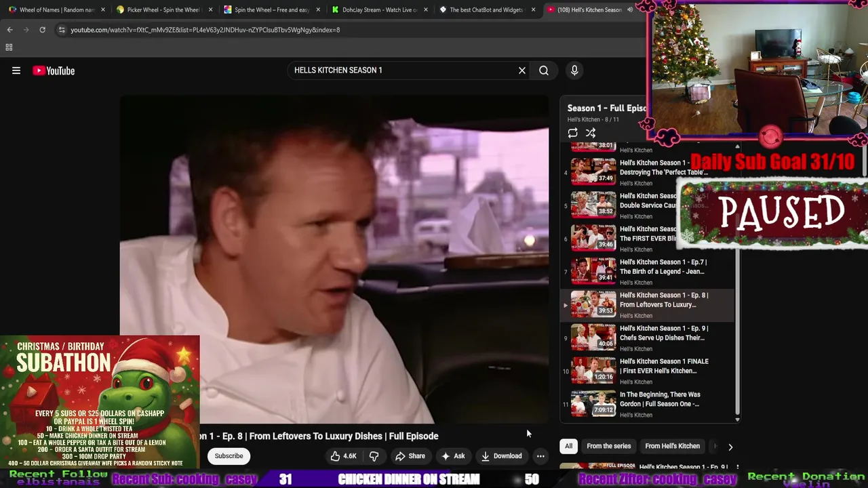Go back in browser history

click(9, 30)
